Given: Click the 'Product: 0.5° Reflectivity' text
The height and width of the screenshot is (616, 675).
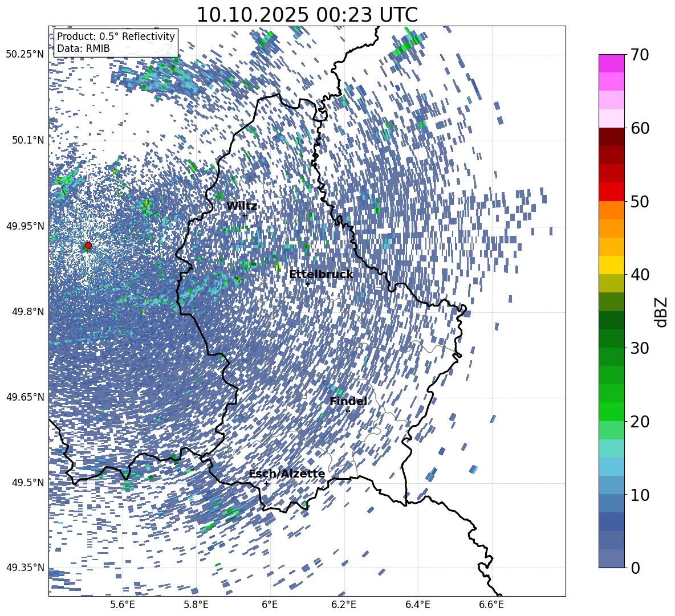Looking at the screenshot, I should click(x=116, y=36).
